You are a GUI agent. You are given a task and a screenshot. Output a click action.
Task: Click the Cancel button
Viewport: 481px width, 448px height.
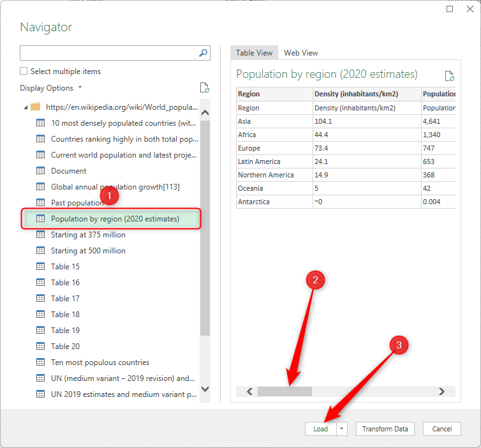click(x=441, y=429)
